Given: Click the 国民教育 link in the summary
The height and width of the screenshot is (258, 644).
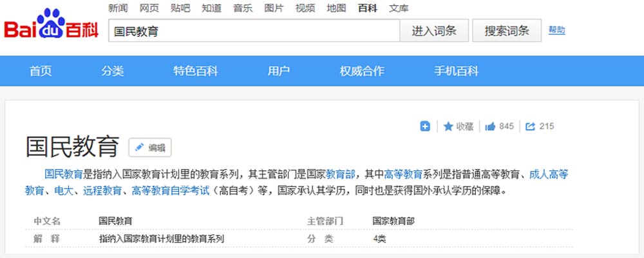Looking at the screenshot, I should (64, 174).
